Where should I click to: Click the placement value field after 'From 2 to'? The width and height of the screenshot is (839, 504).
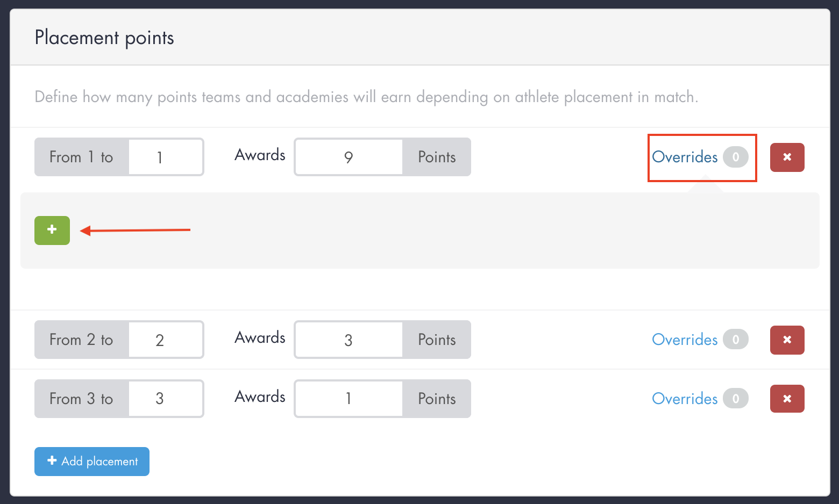(x=166, y=340)
